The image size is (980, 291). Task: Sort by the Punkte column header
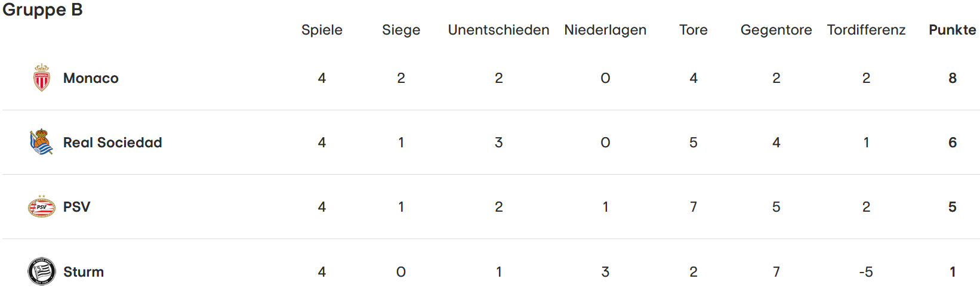coord(953,30)
